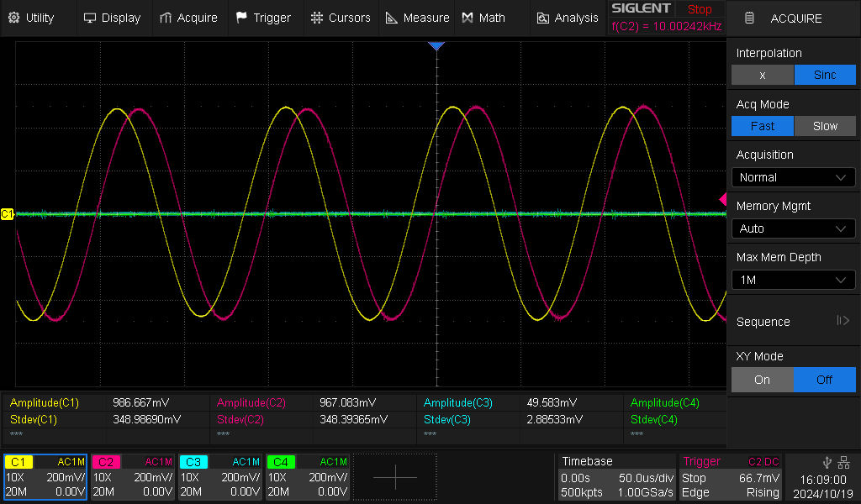This screenshot has height=504, width=861.
Task: Click the 967.083mV amplitude value
Action: pyautogui.click(x=348, y=402)
